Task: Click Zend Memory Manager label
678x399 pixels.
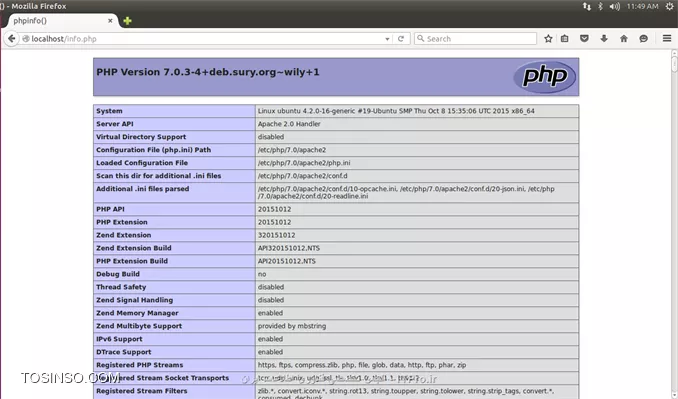Action: tap(137, 313)
